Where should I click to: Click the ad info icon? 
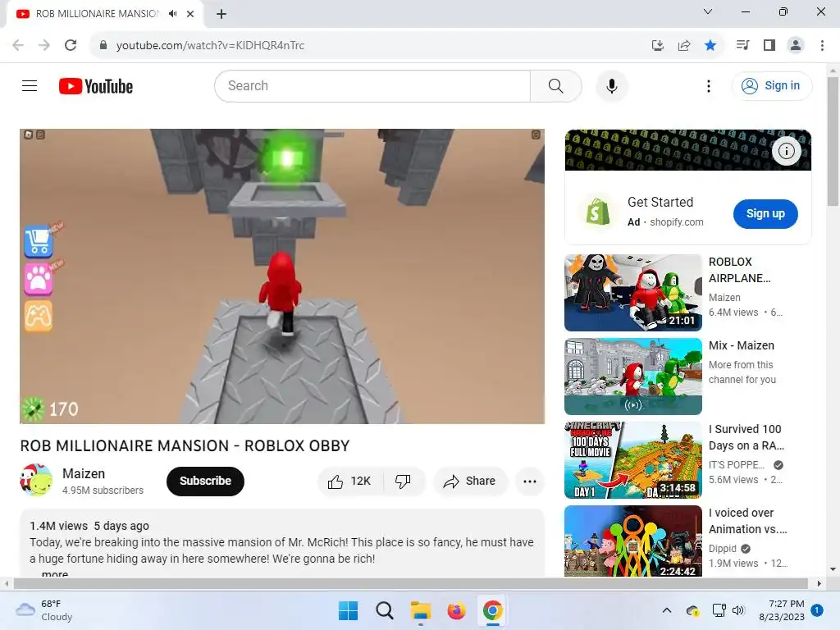(786, 151)
